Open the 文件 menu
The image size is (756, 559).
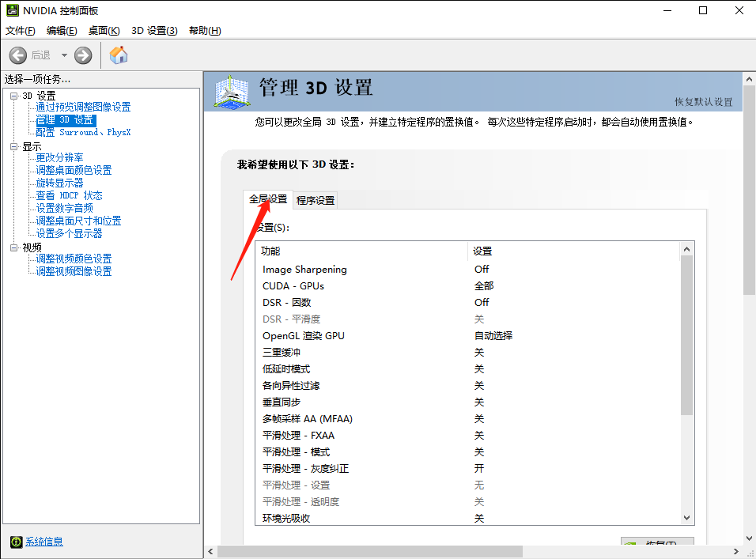tap(19, 30)
